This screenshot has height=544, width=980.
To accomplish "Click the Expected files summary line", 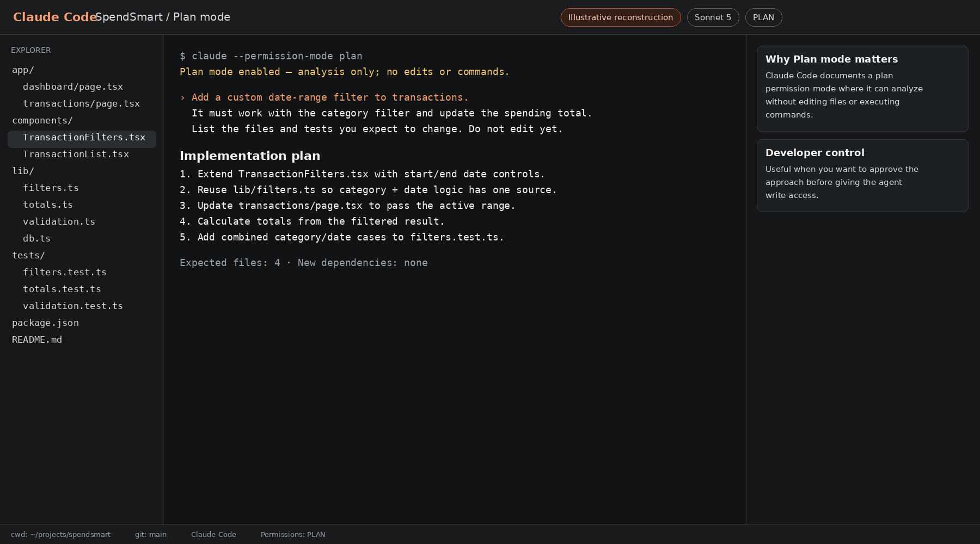I will click(304, 263).
